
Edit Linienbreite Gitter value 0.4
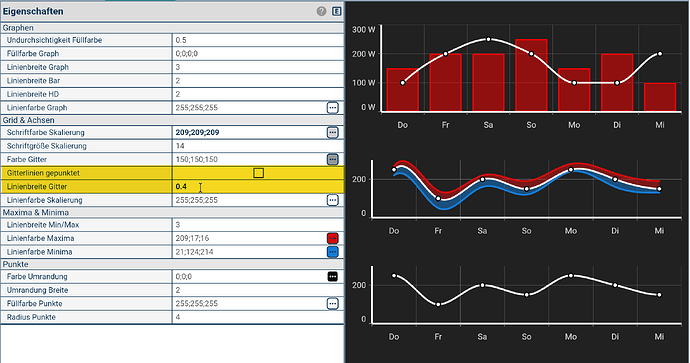[257, 187]
